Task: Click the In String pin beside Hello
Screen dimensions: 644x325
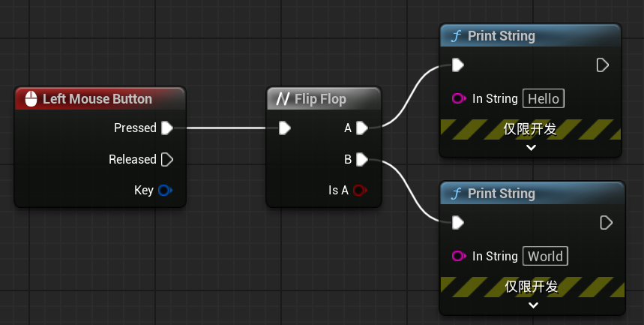Action: pos(460,98)
